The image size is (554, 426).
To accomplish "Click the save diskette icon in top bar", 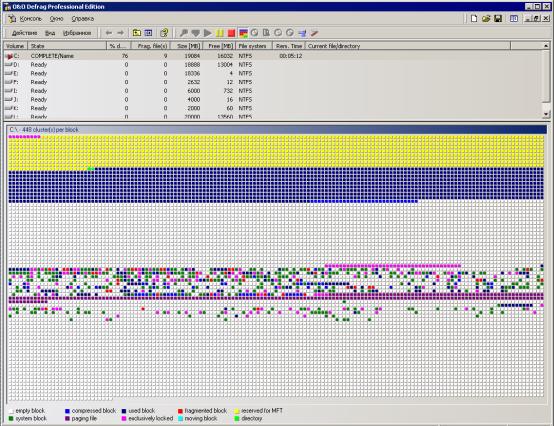I will pyautogui.click(x=498, y=19).
